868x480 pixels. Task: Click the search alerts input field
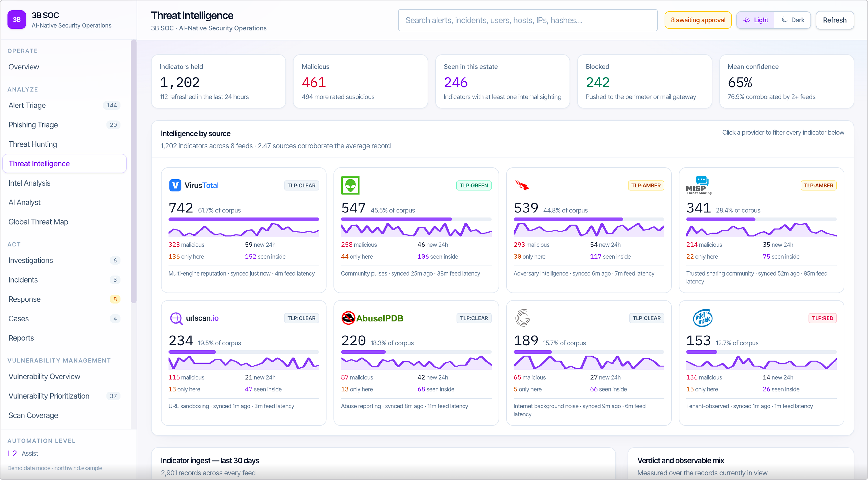click(527, 20)
